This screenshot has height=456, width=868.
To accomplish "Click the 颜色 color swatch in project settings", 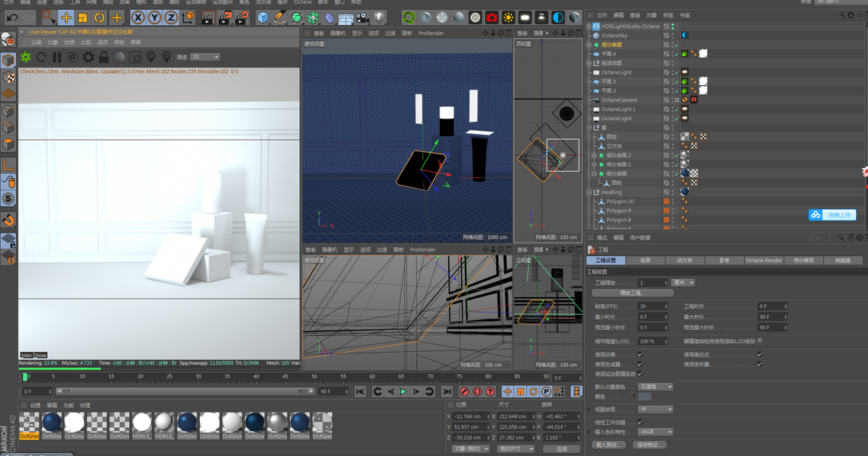I will [x=645, y=397].
